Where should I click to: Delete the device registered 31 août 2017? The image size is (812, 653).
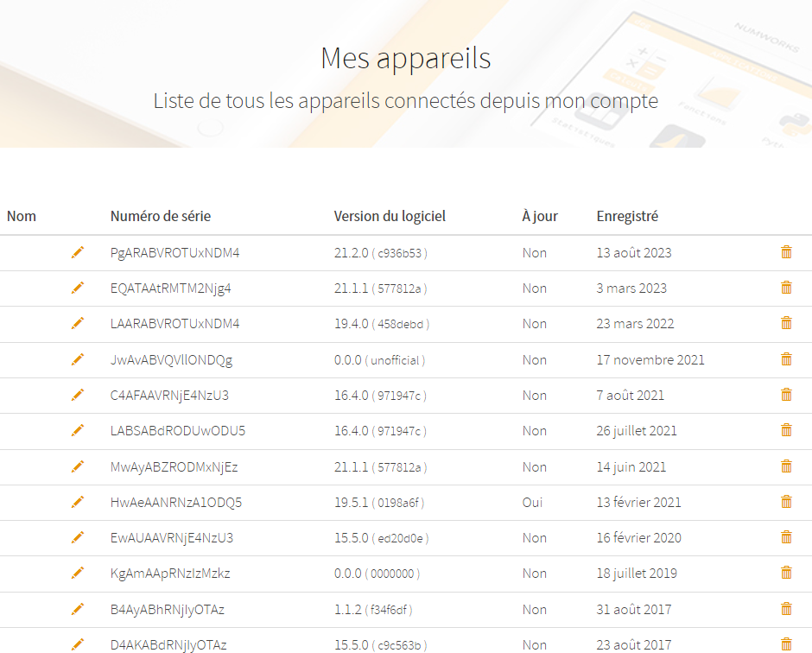point(786,609)
